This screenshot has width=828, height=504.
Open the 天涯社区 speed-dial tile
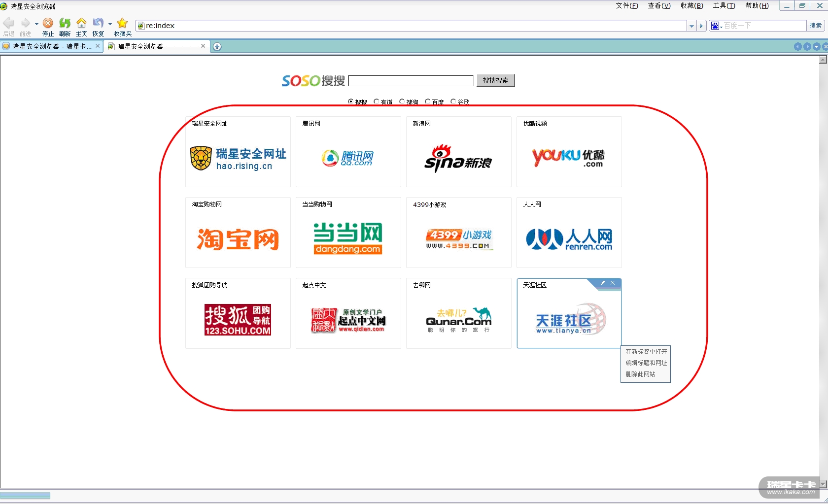[x=569, y=313]
